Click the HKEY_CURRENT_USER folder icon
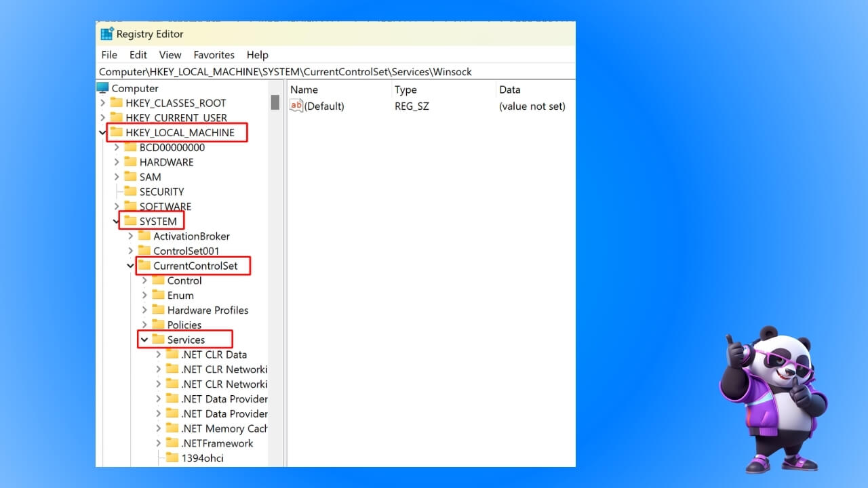Screen dimensions: 868x488 pyautogui.click(x=117, y=118)
